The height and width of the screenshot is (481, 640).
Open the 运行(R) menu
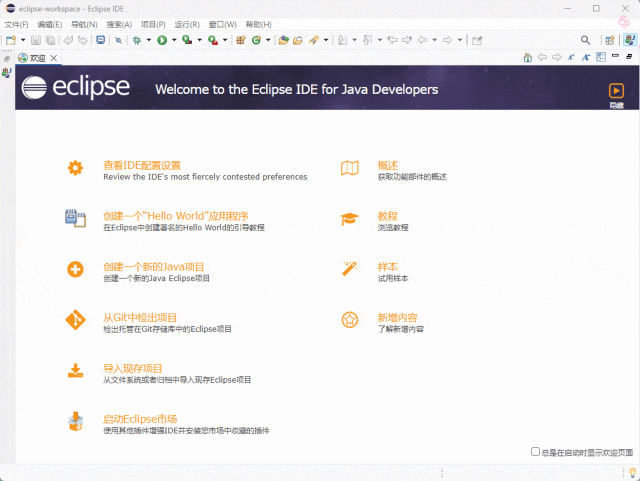click(x=187, y=24)
